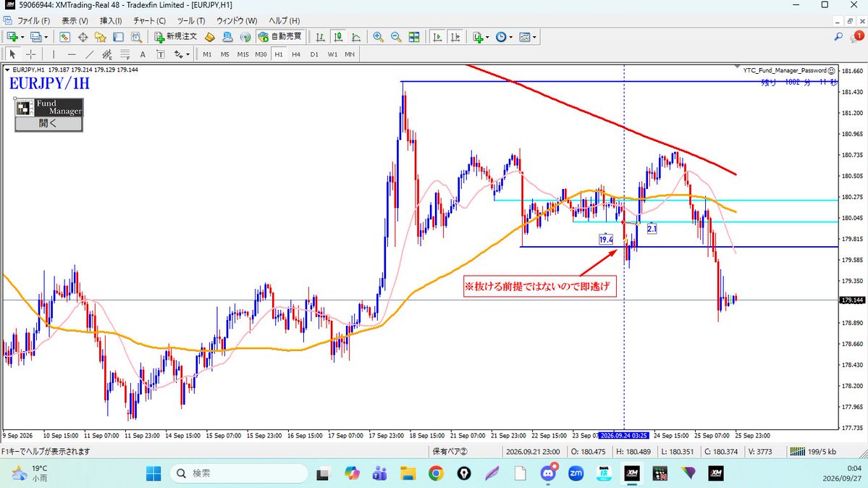Open the ウィンドウ (W) menu
Viewport: 868px width, 488px height.
(x=237, y=20)
